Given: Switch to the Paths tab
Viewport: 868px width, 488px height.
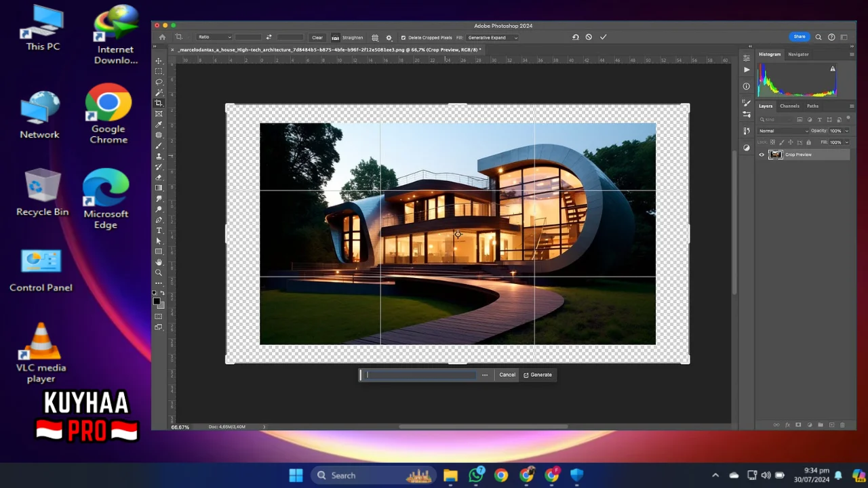Looking at the screenshot, I should point(812,106).
